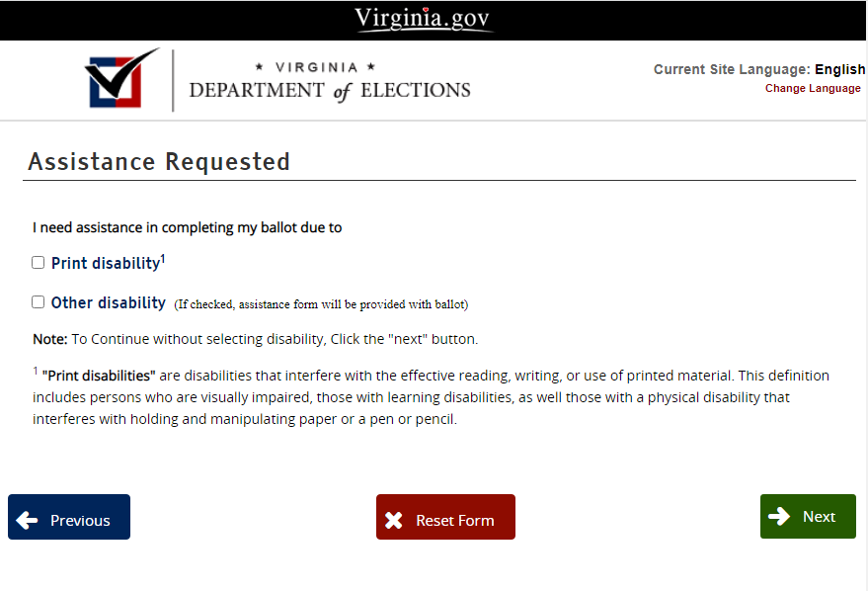This screenshot has height=591, width=868.
Task: Click footnote superscript 1 after Print disability
Action: point(163,259)
